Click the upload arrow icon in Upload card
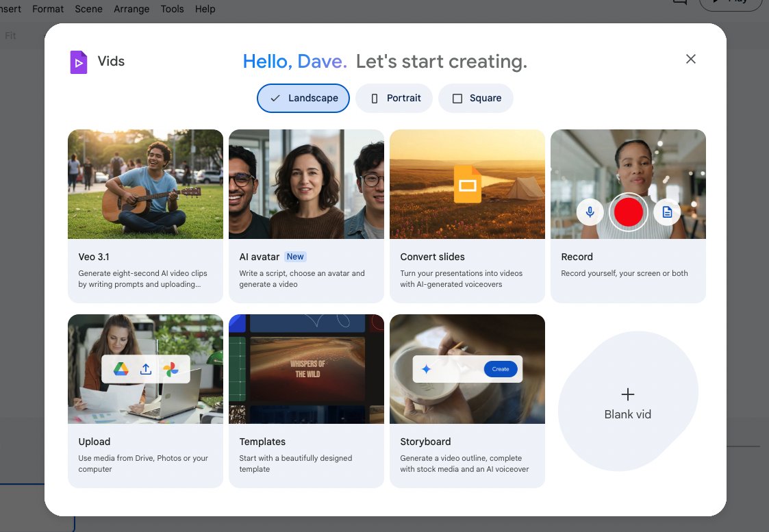Viewport: 769px width, 532px height. tap(146, 369)
